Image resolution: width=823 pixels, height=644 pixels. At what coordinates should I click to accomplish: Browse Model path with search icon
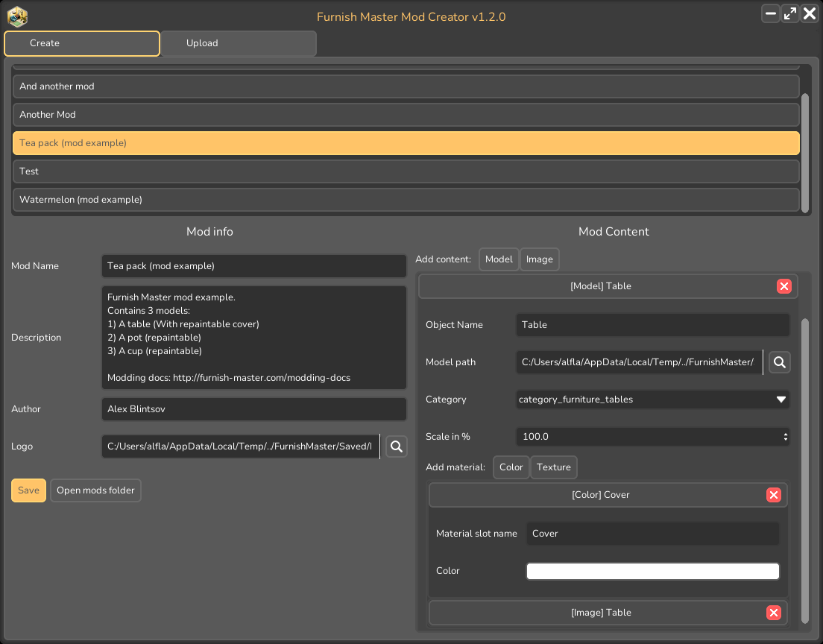pos(780,362)
